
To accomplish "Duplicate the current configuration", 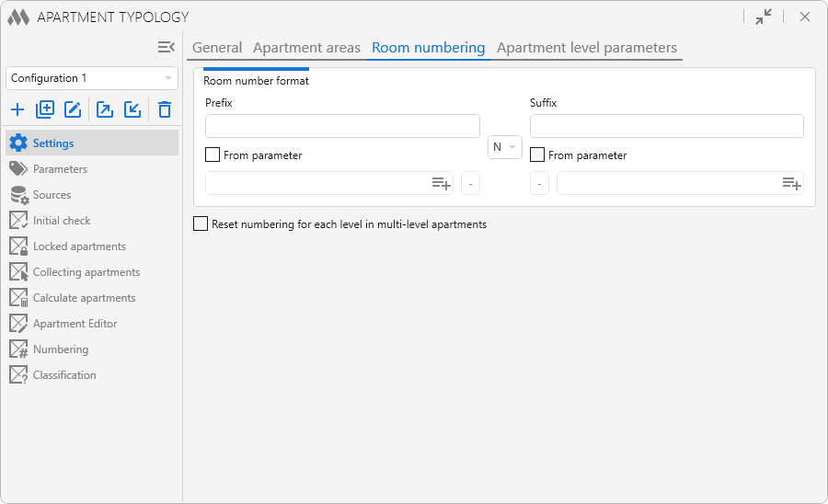I will coord(45,110).
